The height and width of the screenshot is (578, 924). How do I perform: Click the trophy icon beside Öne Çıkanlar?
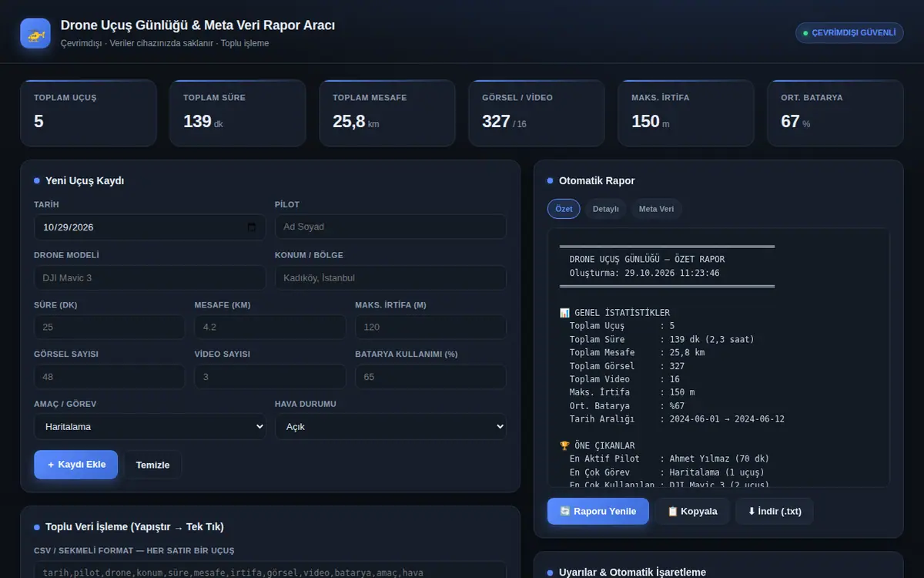[564, 445]
